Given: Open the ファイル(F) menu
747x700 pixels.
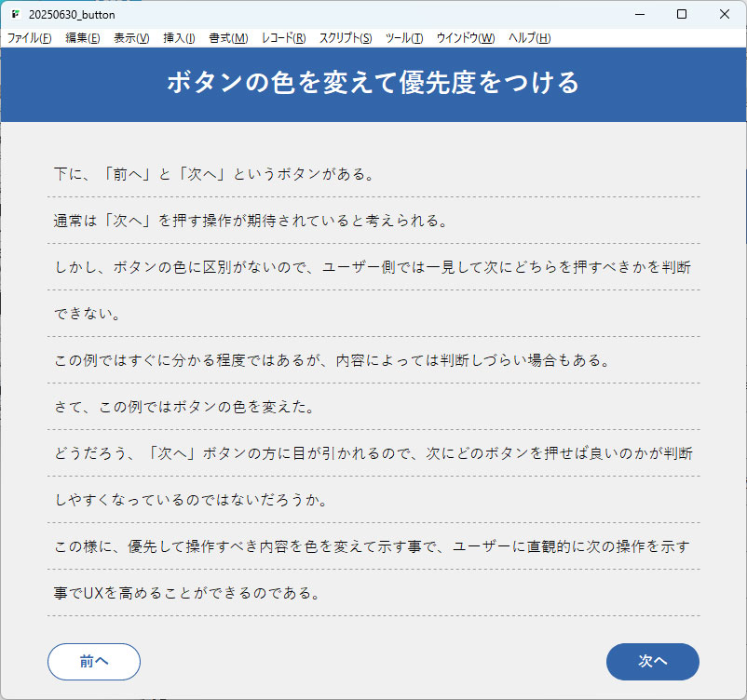Looking at the screenshot, I should pos(30,38).
